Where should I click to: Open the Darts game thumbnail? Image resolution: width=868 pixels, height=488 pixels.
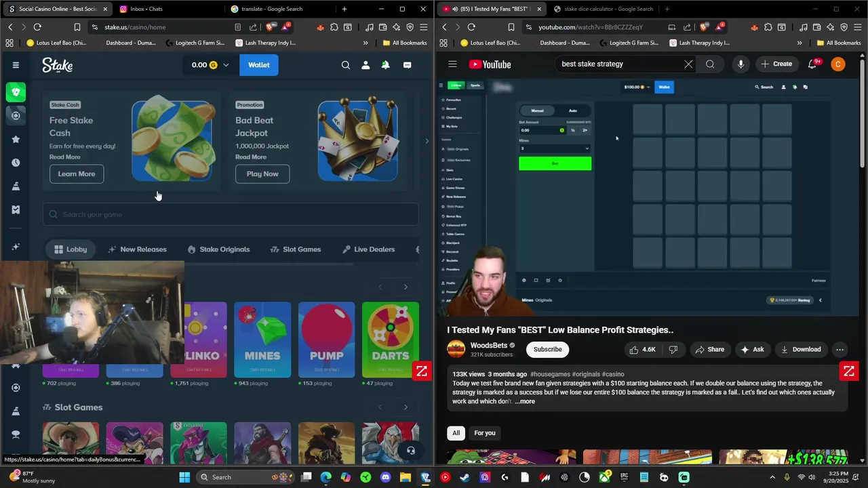(x=391, y=340)
